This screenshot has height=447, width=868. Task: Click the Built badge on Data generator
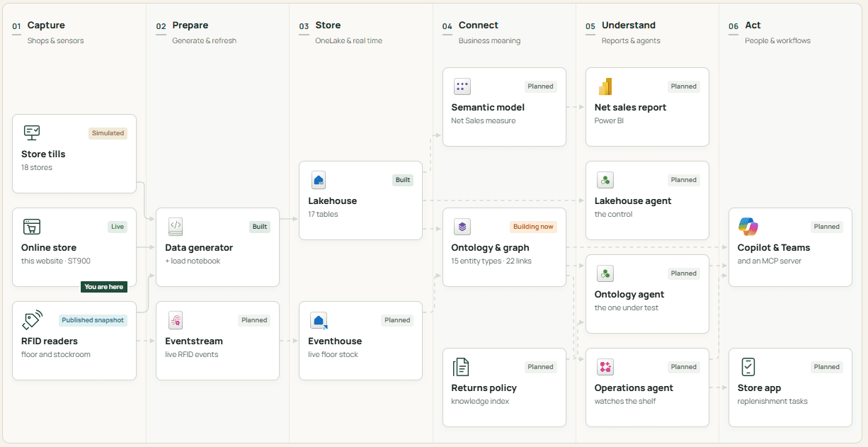[x=260, y=227]
